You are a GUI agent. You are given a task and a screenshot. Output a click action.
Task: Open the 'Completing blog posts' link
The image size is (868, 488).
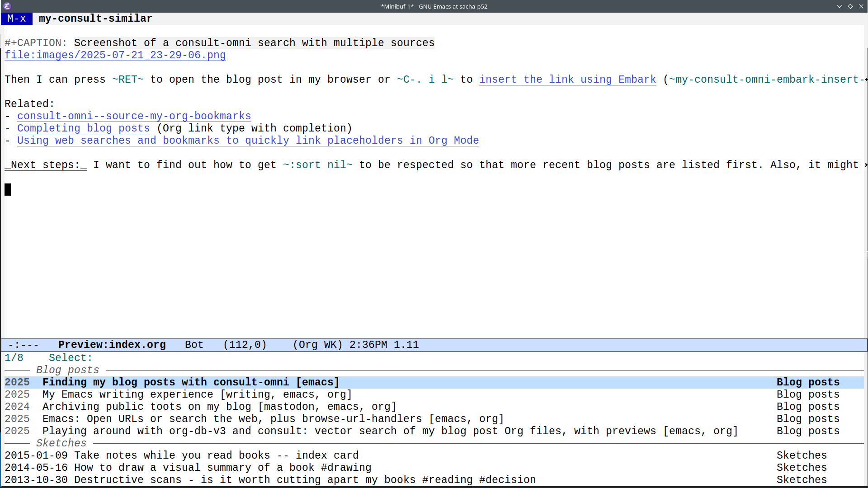[83, 128]
